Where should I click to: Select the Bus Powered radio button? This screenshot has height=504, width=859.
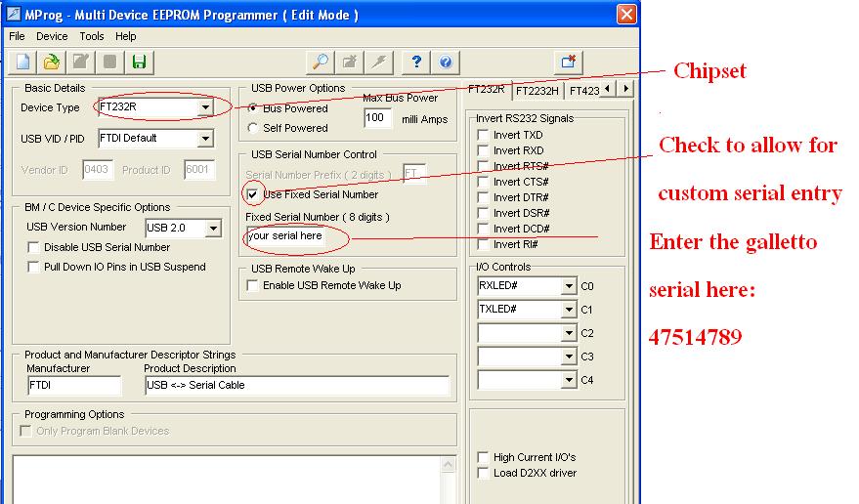[252, 108]
